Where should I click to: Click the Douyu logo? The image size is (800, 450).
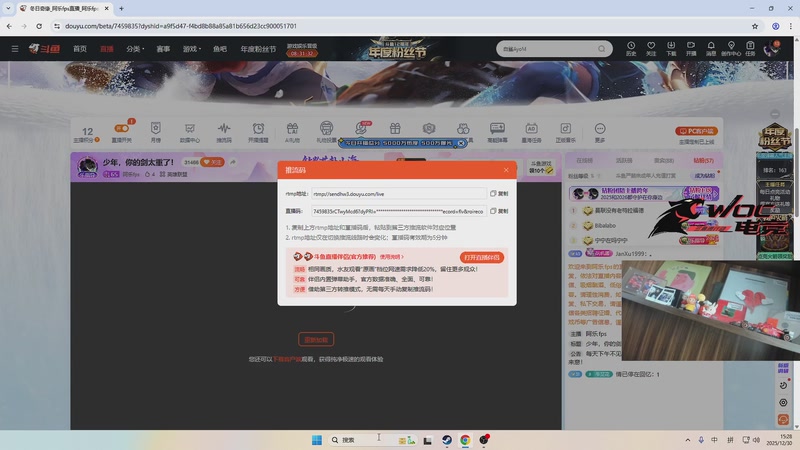[x=45, y=48]
